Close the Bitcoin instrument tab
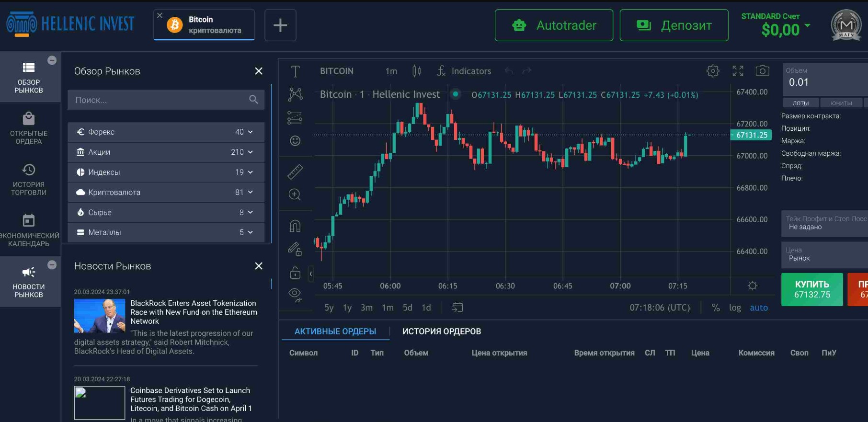 [x=160, y=15]
